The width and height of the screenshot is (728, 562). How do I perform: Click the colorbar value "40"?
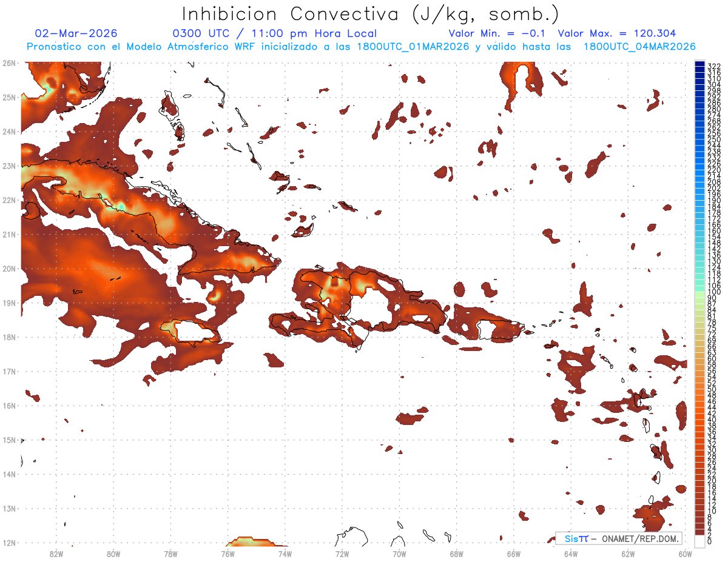point(712,420)
